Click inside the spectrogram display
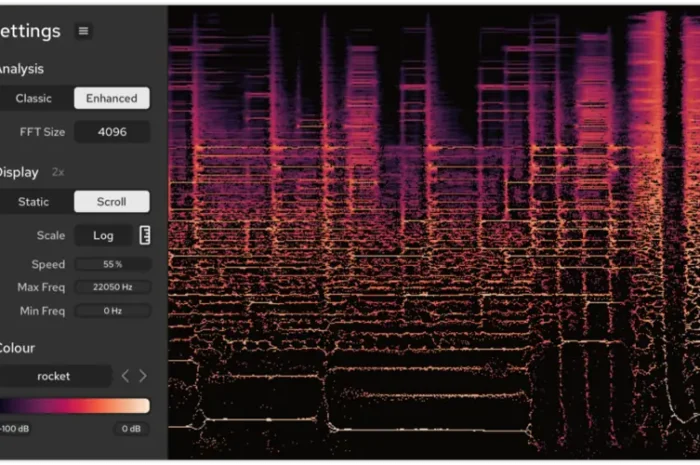The height and width of the screenshot is (465, 700). pos(434,232)
